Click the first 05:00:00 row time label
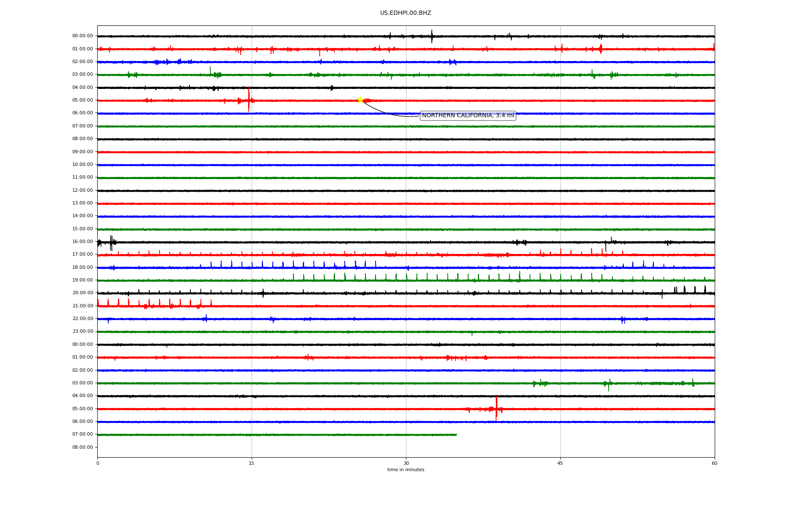Screen dimensions: 812x508 tap(82, 100)
